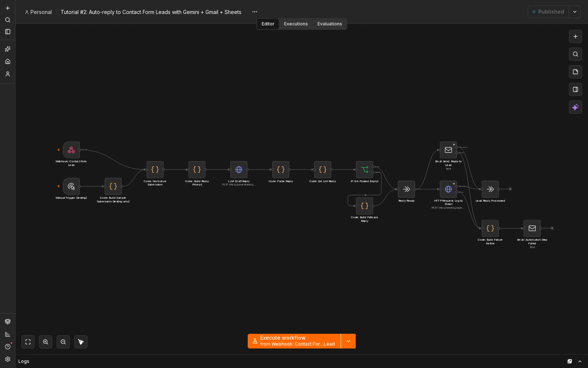Toggle the left sidebar panel
This screenshot has width=588, height=368.
[8, 32]
